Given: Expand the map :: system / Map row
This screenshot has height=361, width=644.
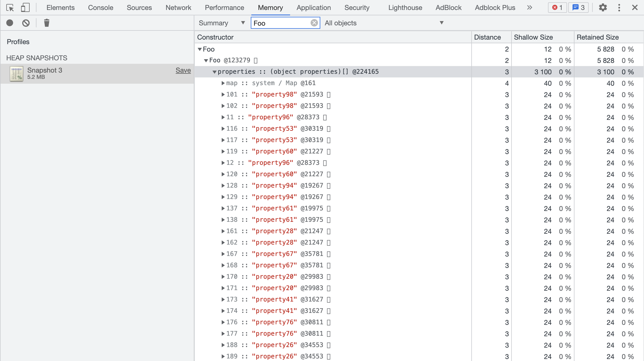Looking at the screenshot, I should pos(223,83).
